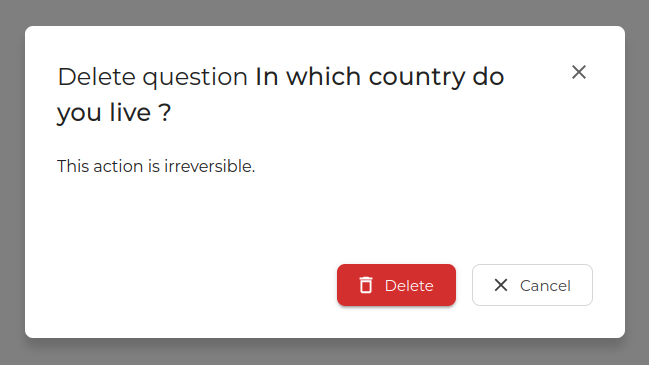Select the bold 'In which country do' title text
Screen dimensions: 649x365
coord(380,77)
